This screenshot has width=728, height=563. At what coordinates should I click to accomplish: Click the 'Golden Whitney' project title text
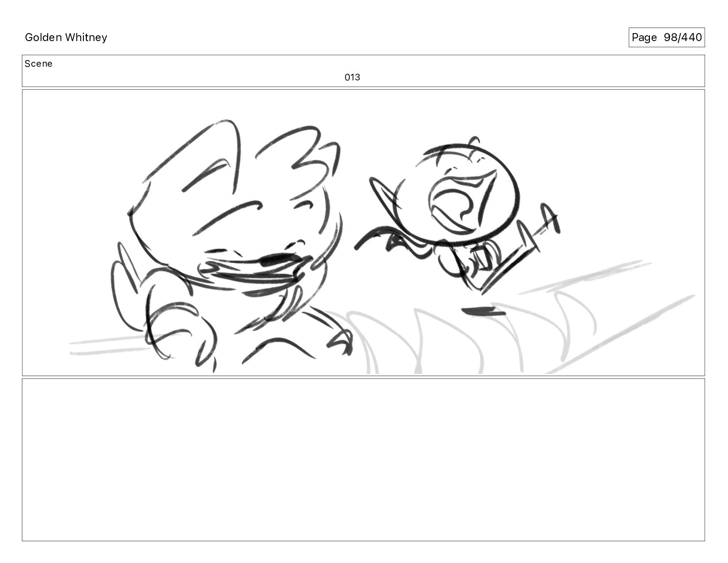pos(66,38)
